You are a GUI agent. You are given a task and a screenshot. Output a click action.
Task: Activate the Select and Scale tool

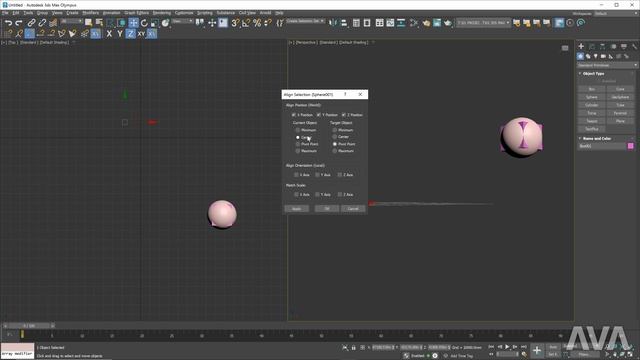(155, 23)
